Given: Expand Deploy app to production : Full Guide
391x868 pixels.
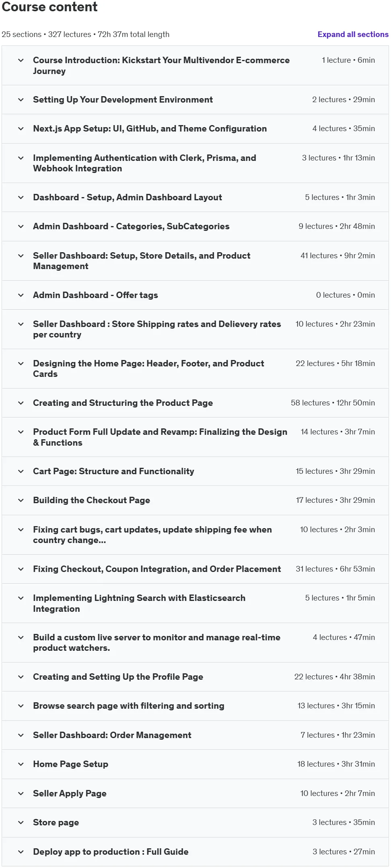Looking at the screenshot, I should pyautogui.click(x=195, y=852).
